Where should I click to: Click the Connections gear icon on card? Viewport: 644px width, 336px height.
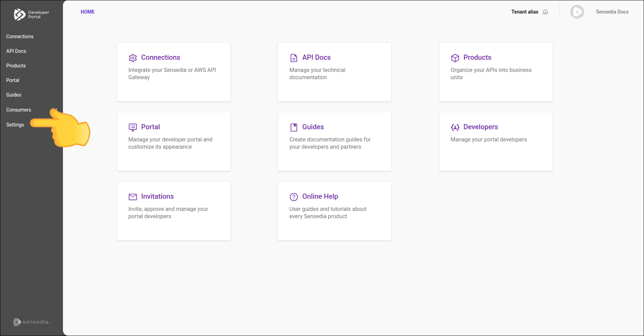[x=132, y=58]
